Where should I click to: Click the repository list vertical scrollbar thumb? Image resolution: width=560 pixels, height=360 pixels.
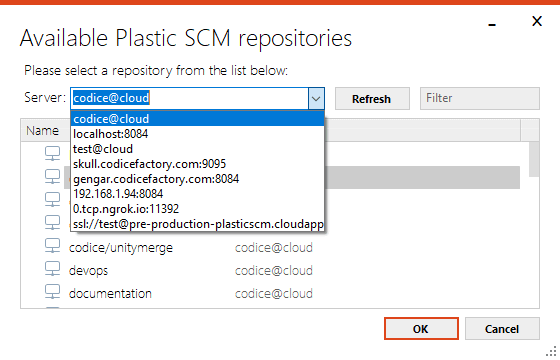pyautogui.click(x=534, y=159)
